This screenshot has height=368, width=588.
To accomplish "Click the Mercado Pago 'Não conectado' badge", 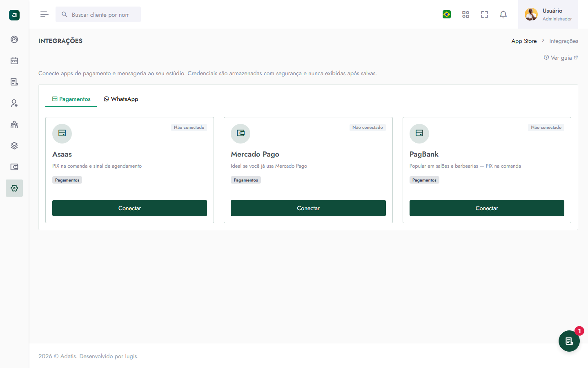I will tap(367, 128).
